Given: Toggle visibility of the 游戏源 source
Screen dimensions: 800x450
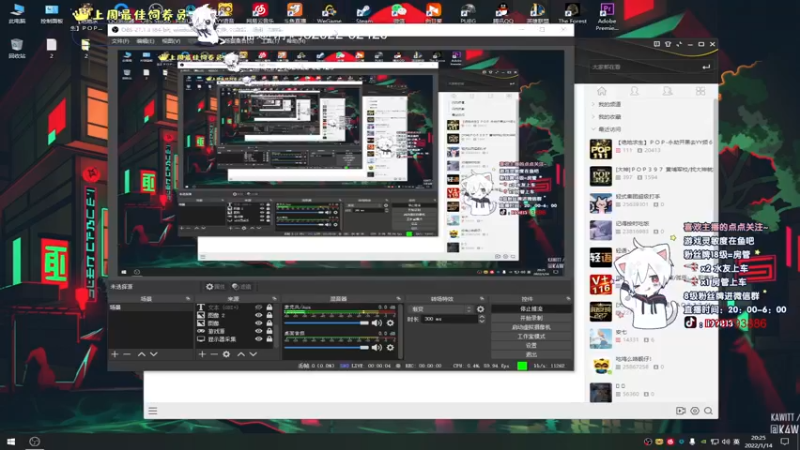Looking at the screenshot, I should (259, 331).
